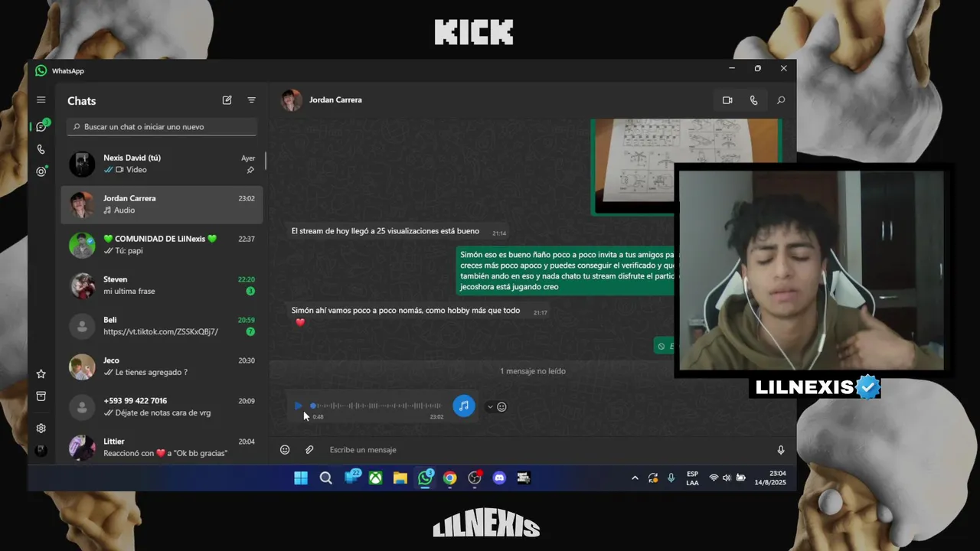
Task: Open the volume control in system tray
Action: [727, 478]
